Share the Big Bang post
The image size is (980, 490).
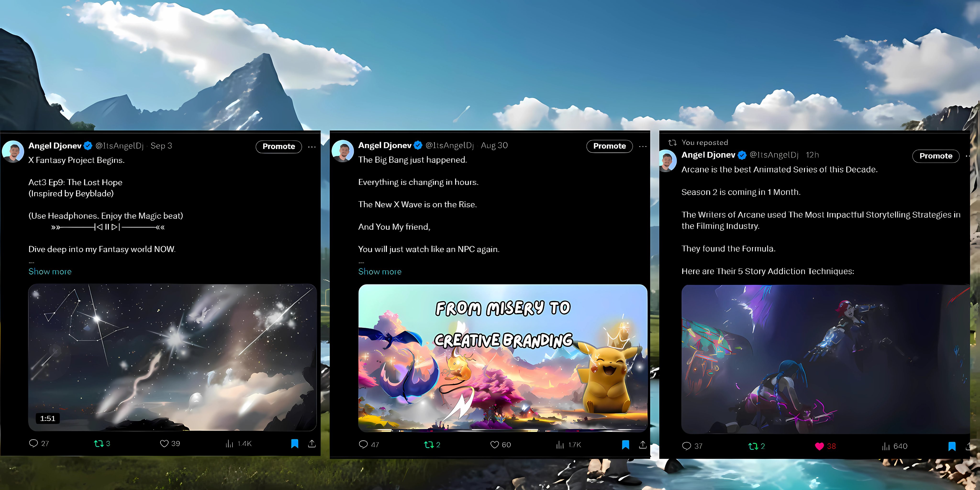(643, 444)
